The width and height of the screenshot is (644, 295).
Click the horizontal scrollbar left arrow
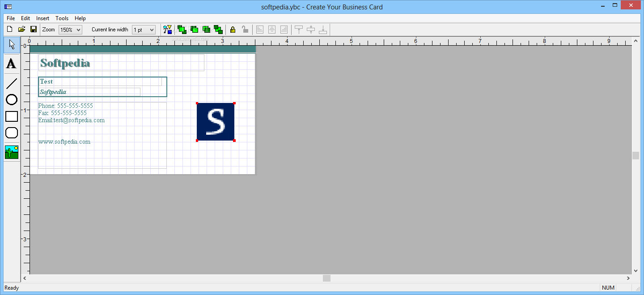tap(25, 278)
